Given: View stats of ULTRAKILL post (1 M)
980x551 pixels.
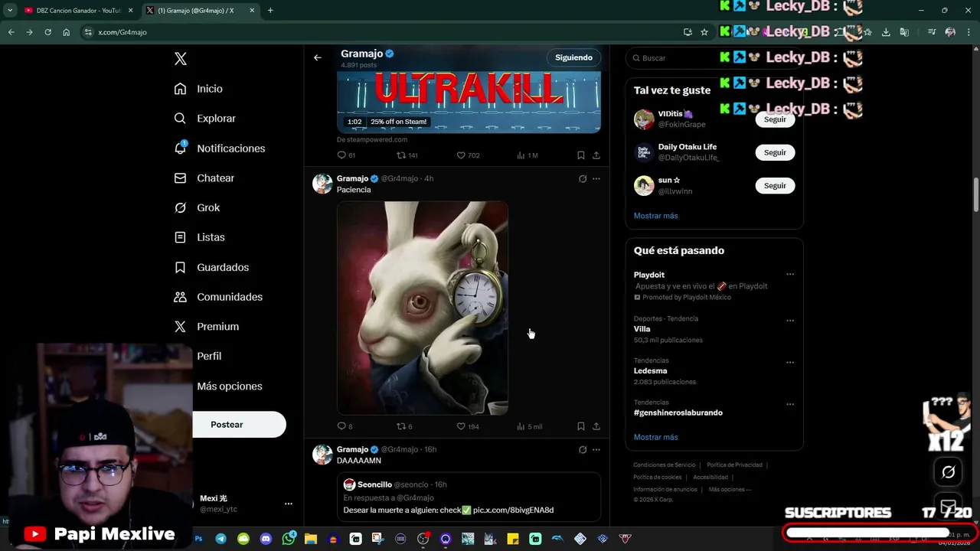Looking at the screenshot, I should click(x=528, y=155).
